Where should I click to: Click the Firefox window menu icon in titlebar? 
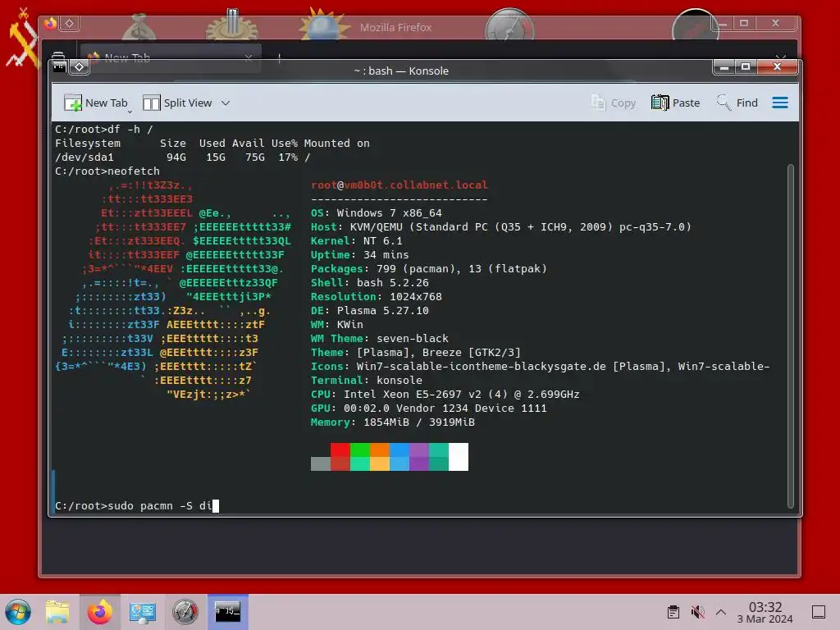pyautogui.click(x=50, y=24)
